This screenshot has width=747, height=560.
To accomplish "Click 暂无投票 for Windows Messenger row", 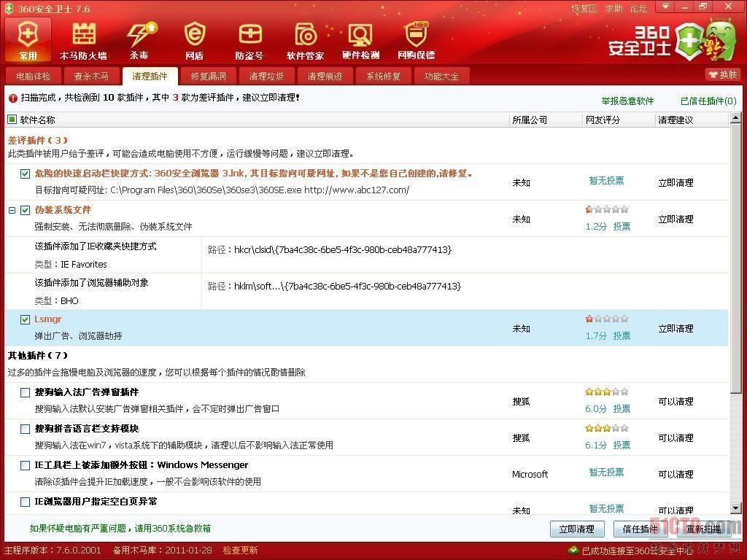I will 606,472.
